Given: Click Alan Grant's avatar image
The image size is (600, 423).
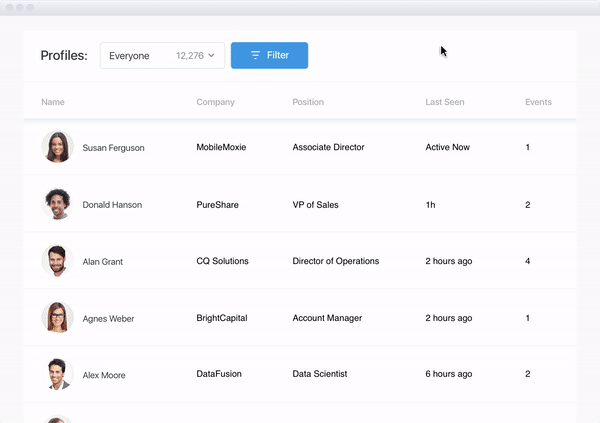Looking at the screenshot, I should click(x=57, y=261).
